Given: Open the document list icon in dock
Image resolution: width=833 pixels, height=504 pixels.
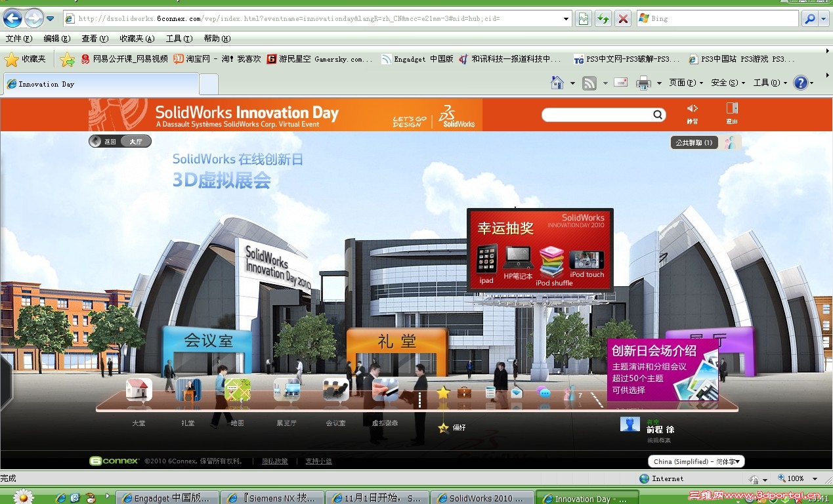Looking at the screenshot, I should (490, 392).
